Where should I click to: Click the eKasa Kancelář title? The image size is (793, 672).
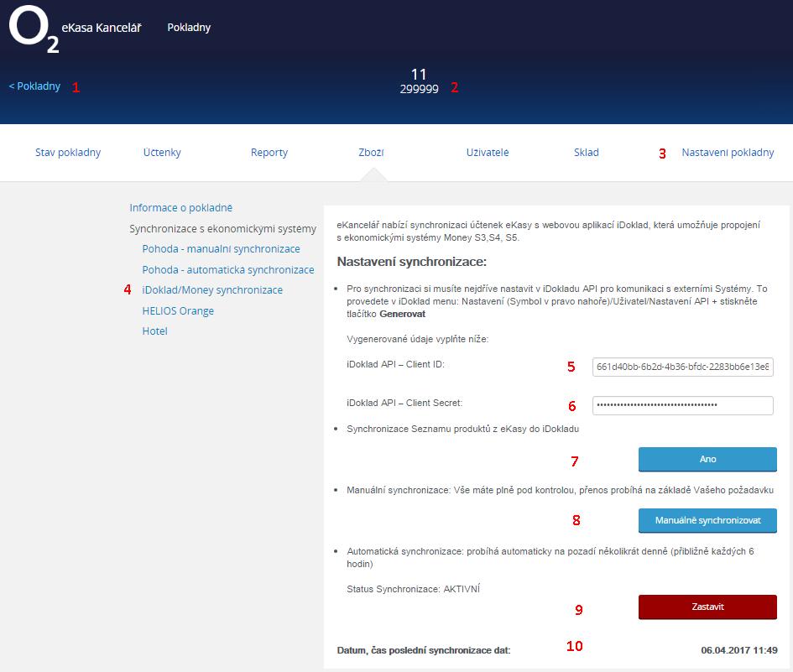pyautogui.click(x=102, y=28)
